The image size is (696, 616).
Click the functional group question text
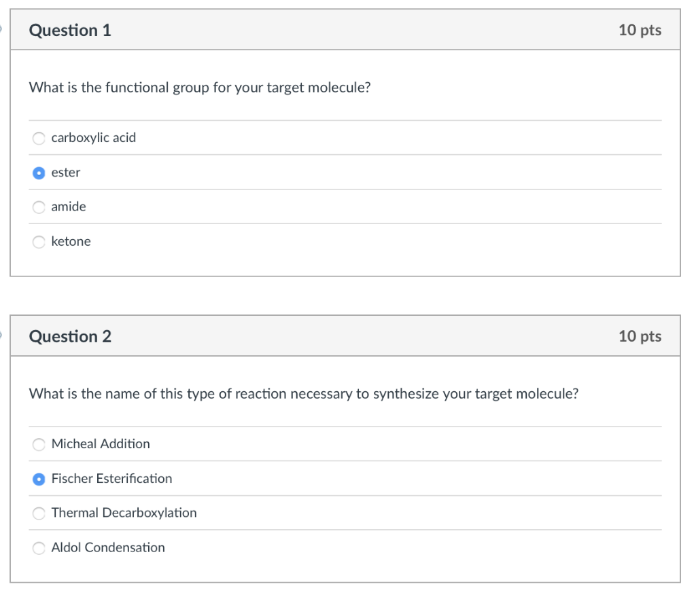[200, 88]
